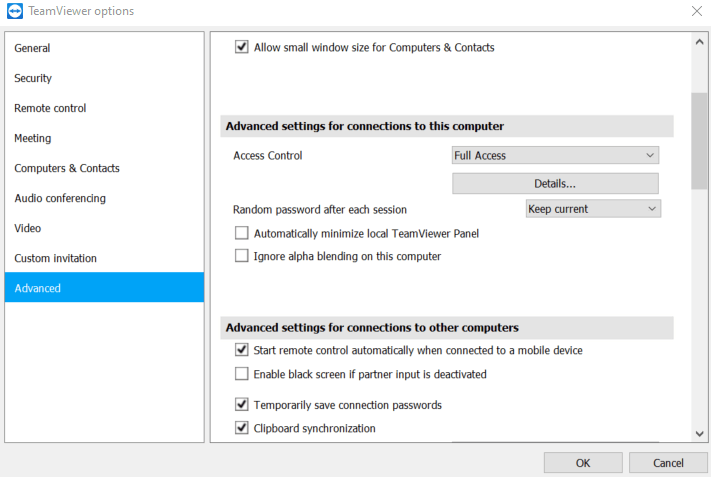Click the vertical scrollbar thumb
Viewport: 711px width, 477px height.
(x=699, y=141)
